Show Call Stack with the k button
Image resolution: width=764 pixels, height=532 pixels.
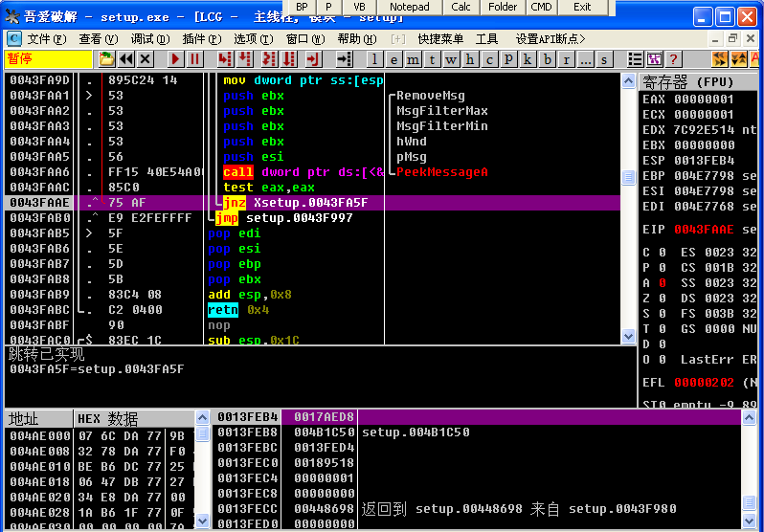coord(528,59)
